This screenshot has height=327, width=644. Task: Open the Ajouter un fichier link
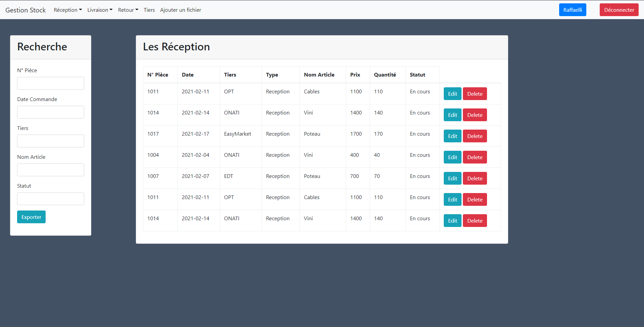coord(180,10)
